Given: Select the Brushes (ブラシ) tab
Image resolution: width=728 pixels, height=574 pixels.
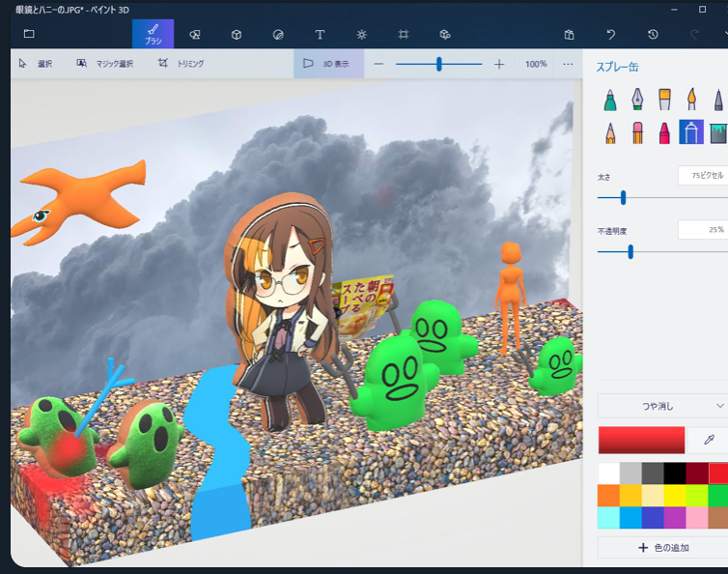Looking at the screenshot, I should coord(154,34).
